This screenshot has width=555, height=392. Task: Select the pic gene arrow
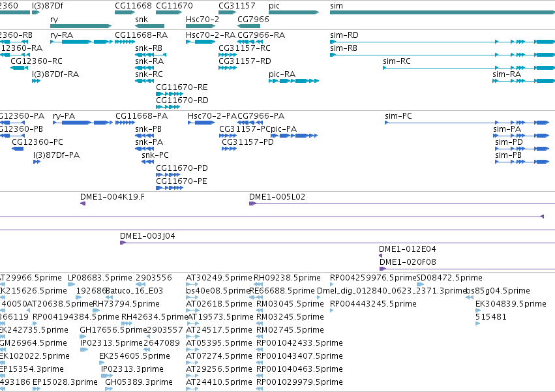[x=293, y=12]
